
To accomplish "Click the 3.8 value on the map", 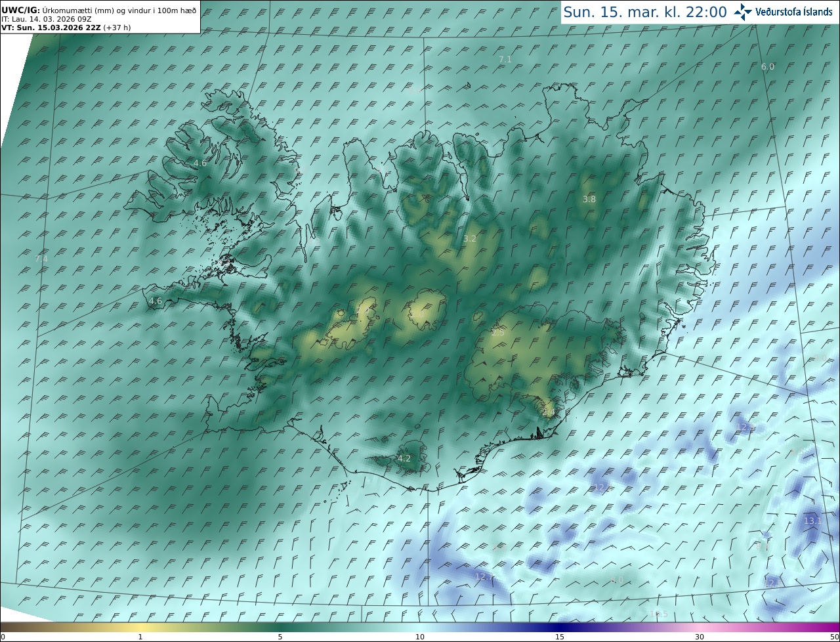I will point(589,199).
